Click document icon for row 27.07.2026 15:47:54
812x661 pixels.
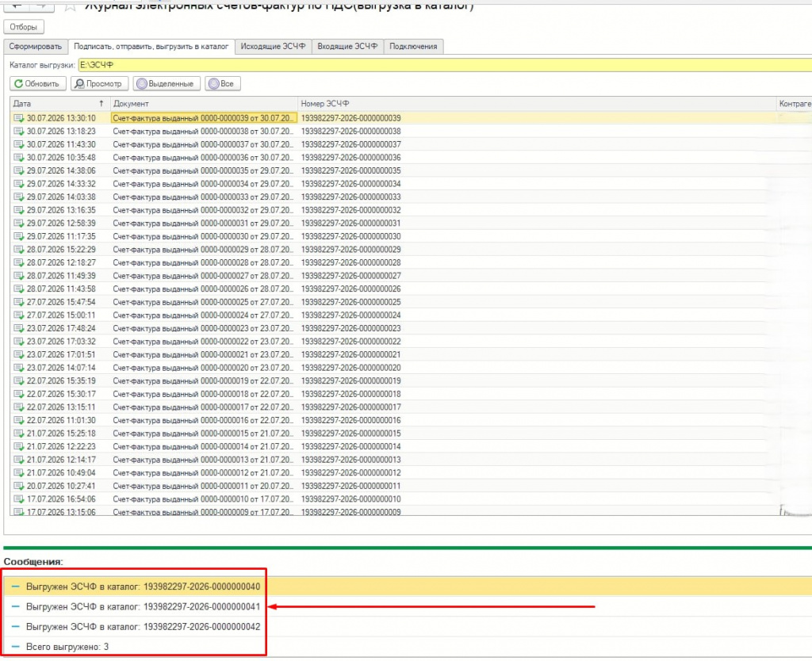(x=19, y=302)
